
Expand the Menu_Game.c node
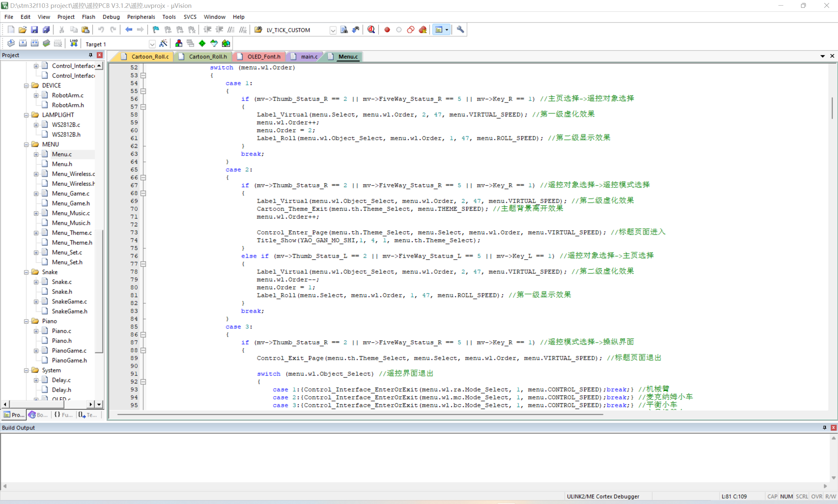point(36,194)
